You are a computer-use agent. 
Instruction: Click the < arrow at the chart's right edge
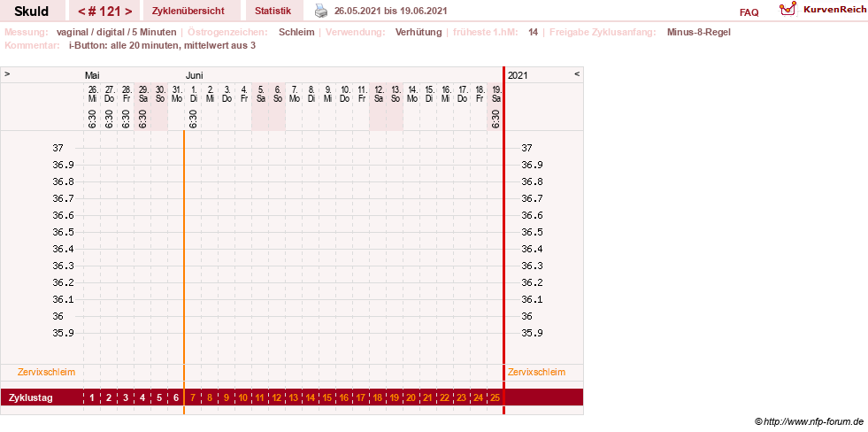577,73
